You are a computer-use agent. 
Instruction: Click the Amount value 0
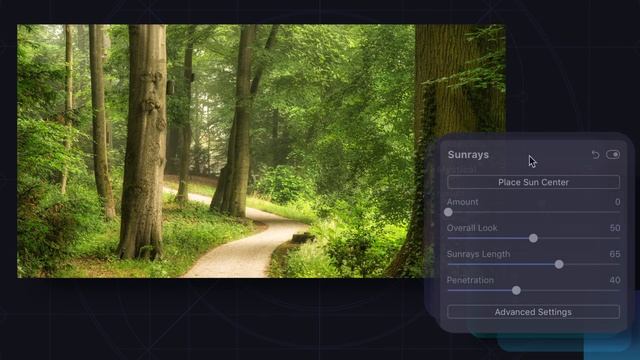pos(617,202)
